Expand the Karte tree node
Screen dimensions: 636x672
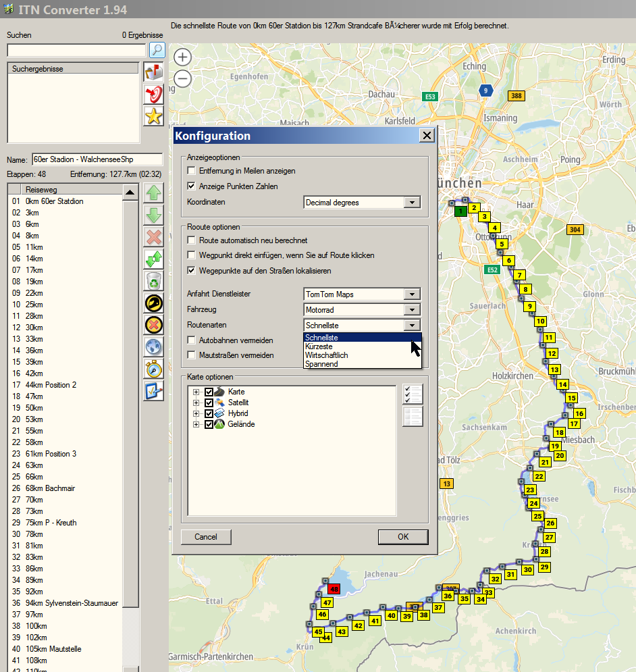(196, 392)
